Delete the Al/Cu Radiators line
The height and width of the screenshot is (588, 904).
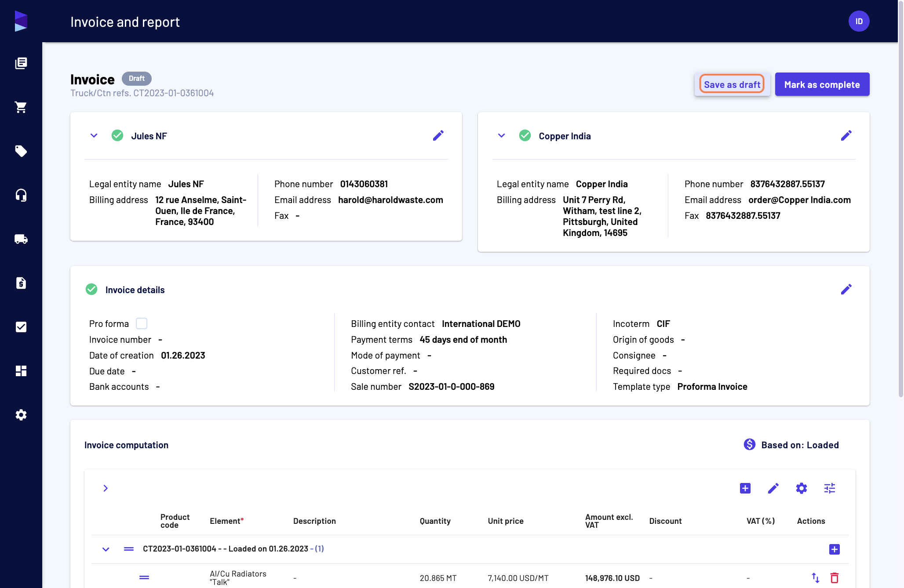click(x=835, y=578)
